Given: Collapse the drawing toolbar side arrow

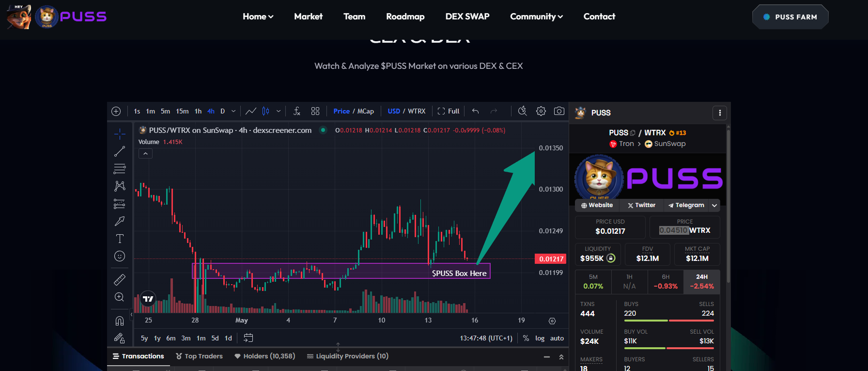Looking at the screenshot, I should click(x=131, y=314).
